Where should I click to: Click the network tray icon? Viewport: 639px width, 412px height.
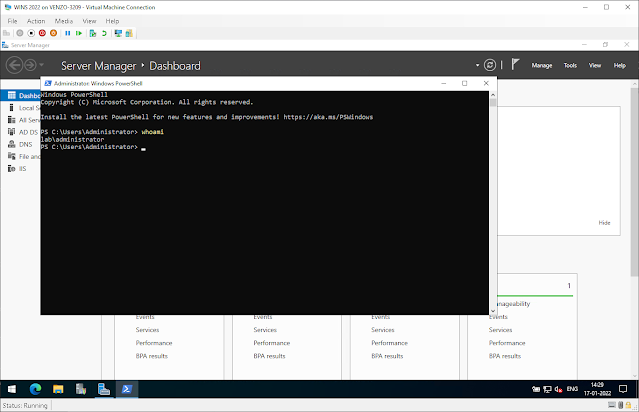pos(547,389)
